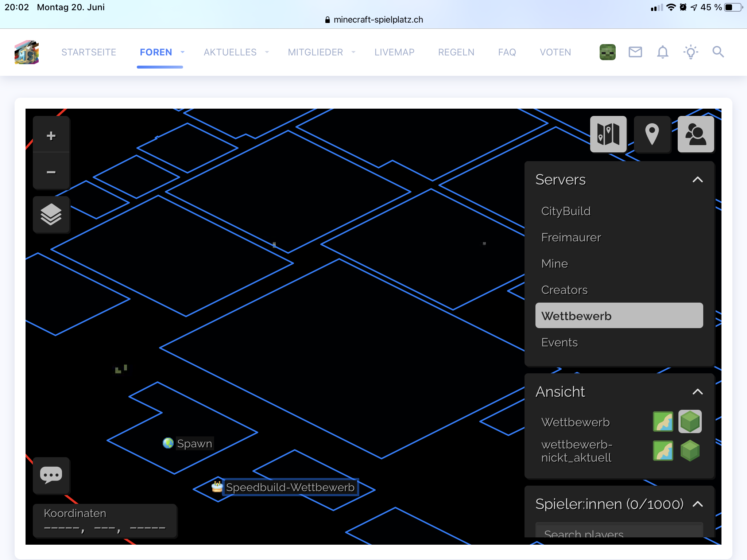Open the folded-map worlds panel button
The height and width of the screenshot is (560, 747).
click(x=608, y=134)
